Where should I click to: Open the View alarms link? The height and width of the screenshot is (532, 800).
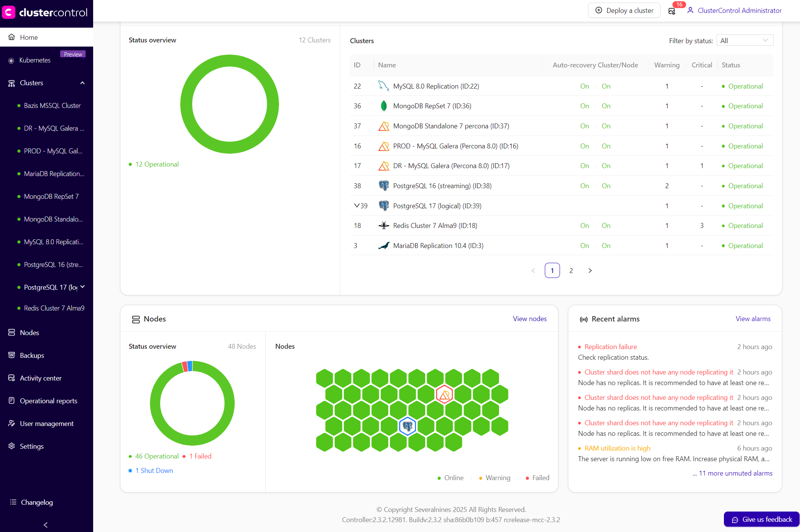753,318
